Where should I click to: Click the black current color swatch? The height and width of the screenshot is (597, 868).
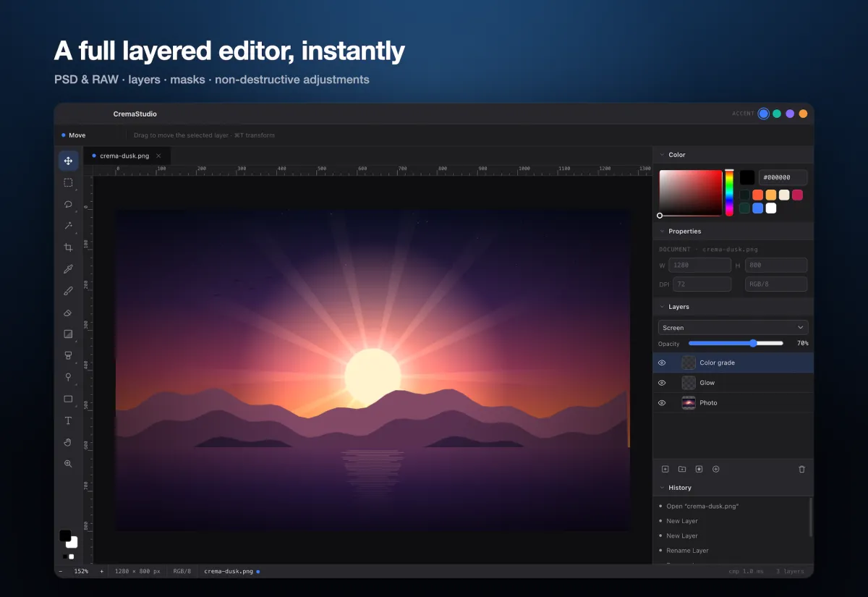pyautogui.click(x=747, y=177)
